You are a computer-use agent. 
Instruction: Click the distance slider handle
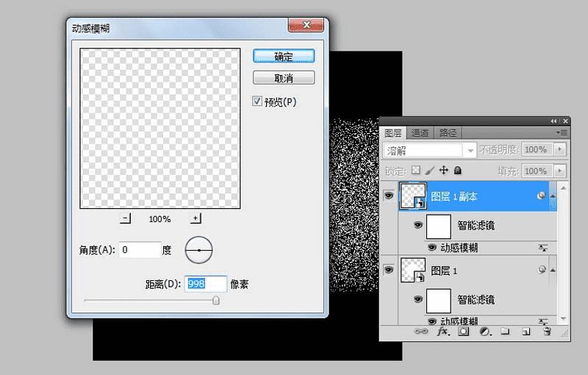coord(216,301)
